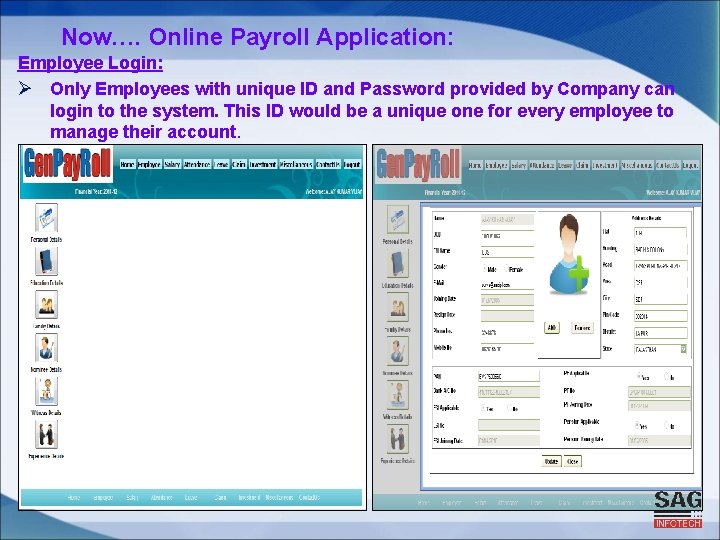The width and height of the screenshot is (720, 540).
Task: Click the Flat input field
Action: pos(660,233)
